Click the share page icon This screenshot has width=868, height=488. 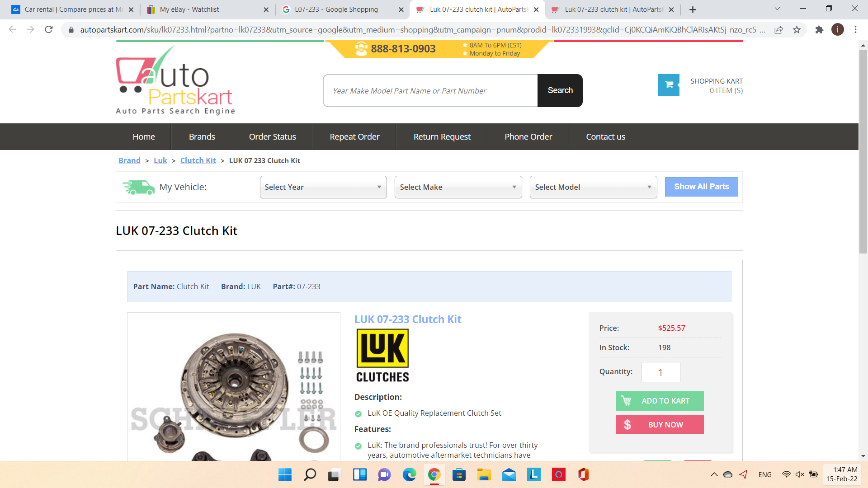[x=778, y=30]
